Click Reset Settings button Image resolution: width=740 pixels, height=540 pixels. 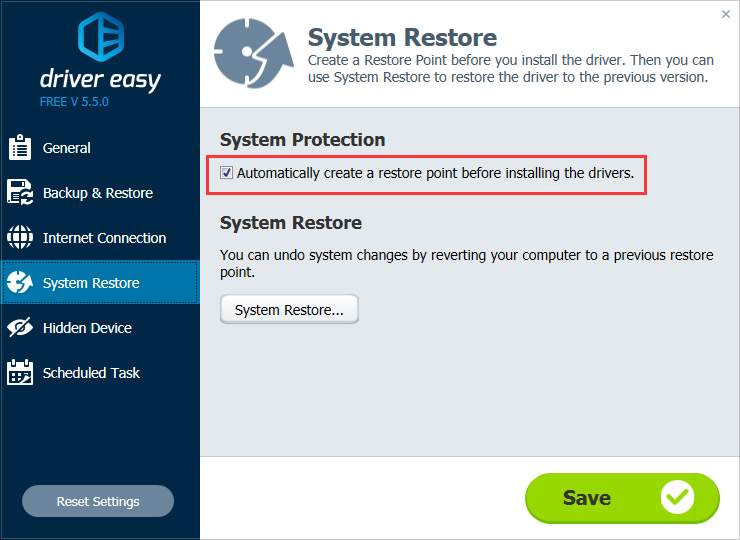(x=98, y=501)
